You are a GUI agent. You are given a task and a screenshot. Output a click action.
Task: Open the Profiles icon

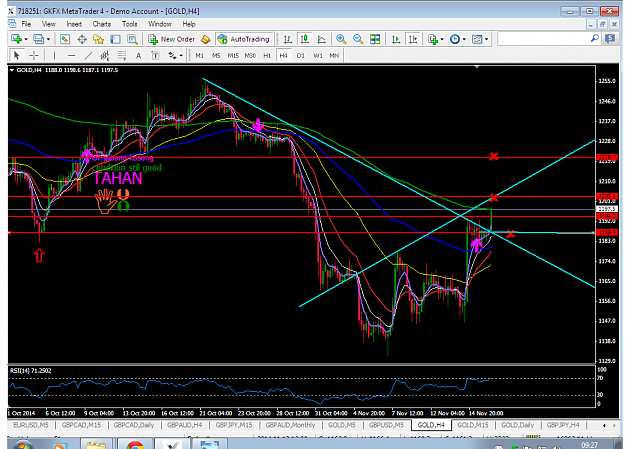coord(39,39)
